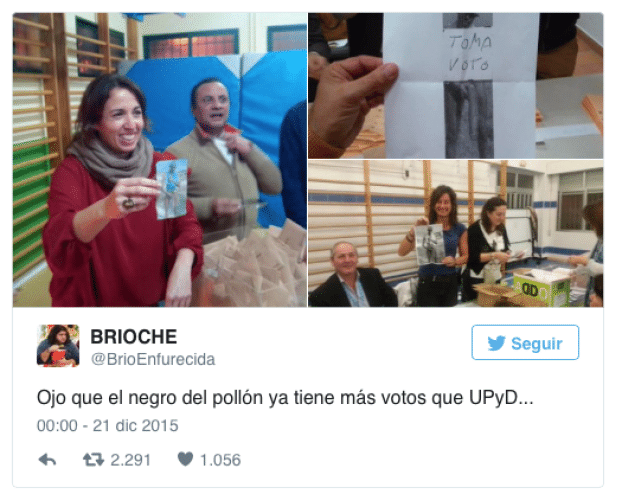Click the Twitter bird in Seguir button

(496, 343)
